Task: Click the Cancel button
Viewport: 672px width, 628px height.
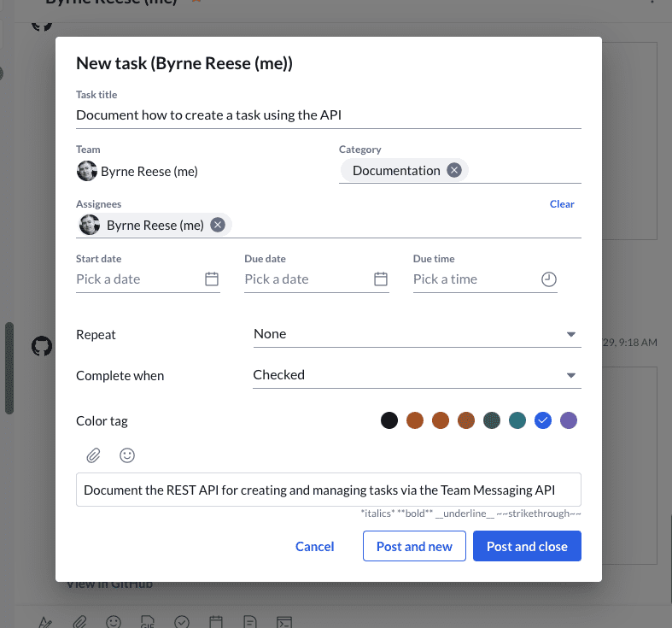Action: coord(314,547)
